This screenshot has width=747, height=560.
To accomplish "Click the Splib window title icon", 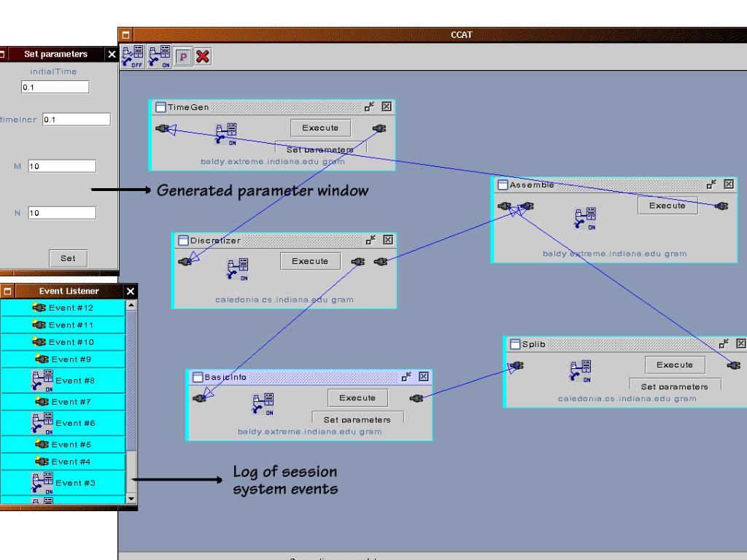I will (x=515, y=344).
